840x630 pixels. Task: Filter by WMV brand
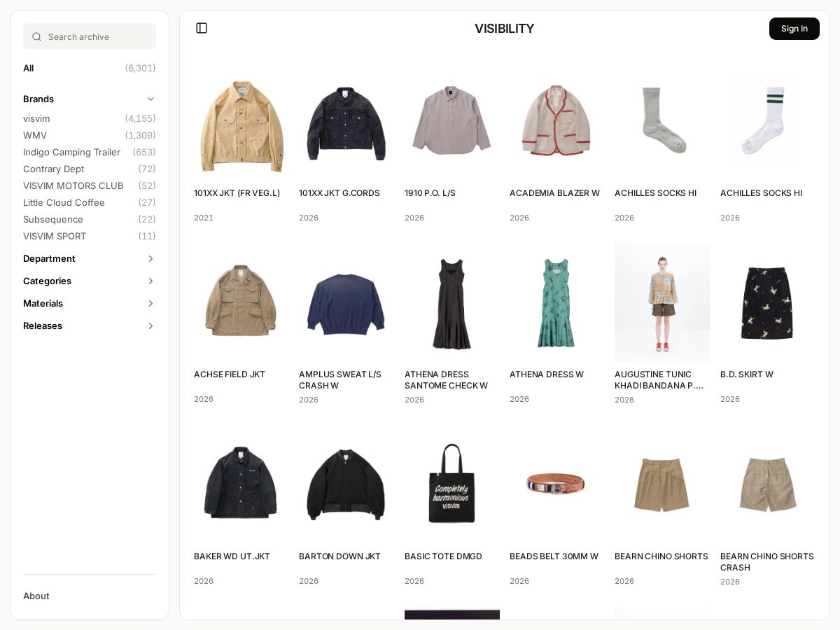click(x=90, y=135)
